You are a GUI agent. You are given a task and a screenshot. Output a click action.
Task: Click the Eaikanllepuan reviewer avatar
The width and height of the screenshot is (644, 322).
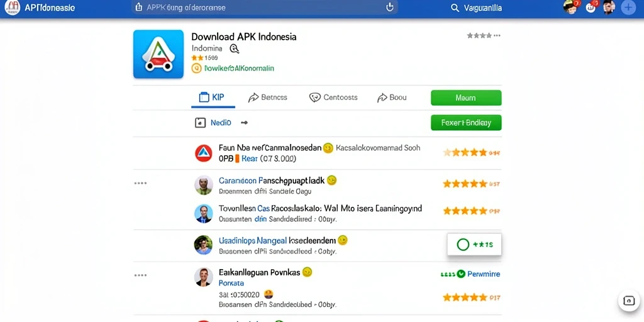[x=203, y=277]
